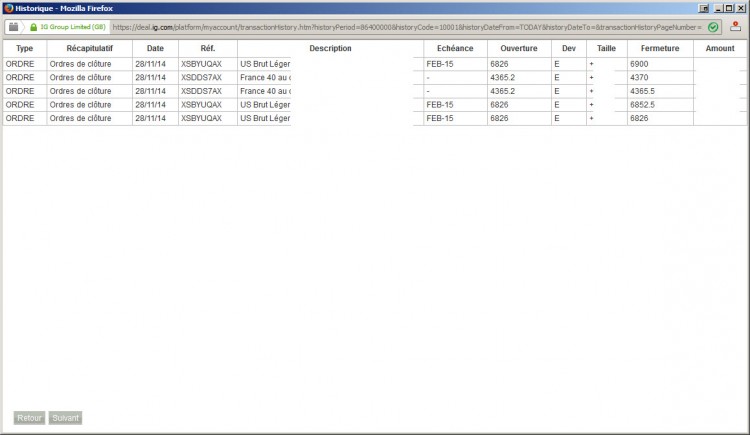This screenshot has height=435, width=750.
Task: Click the Amount column header
Action: point(720,48)
